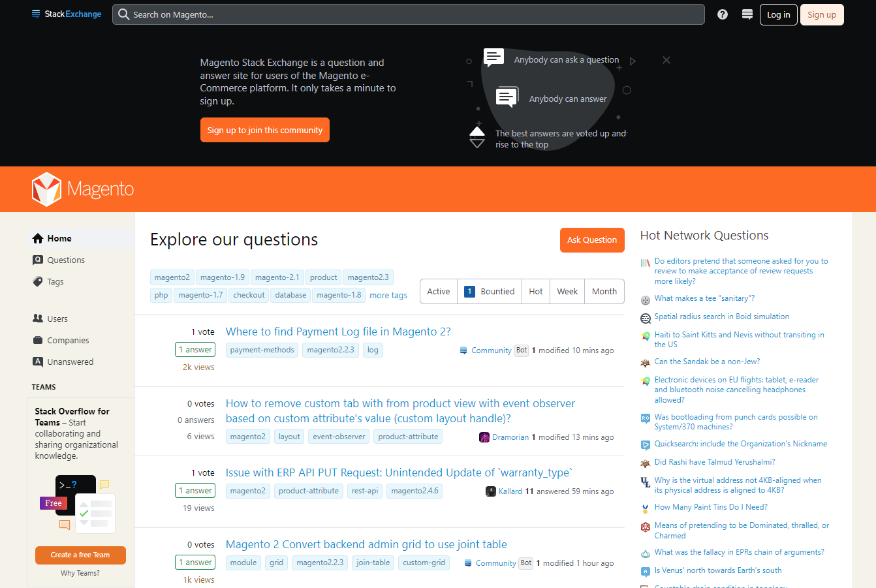Select the checkout tag

(249, 295)
